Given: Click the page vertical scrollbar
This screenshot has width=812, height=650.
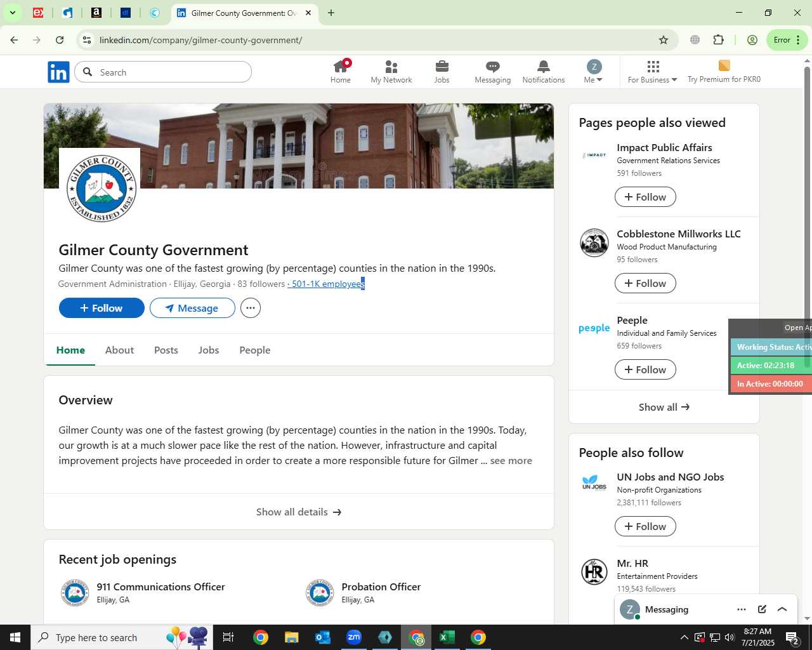Looking at the screenshot, I should click(807, 218).
